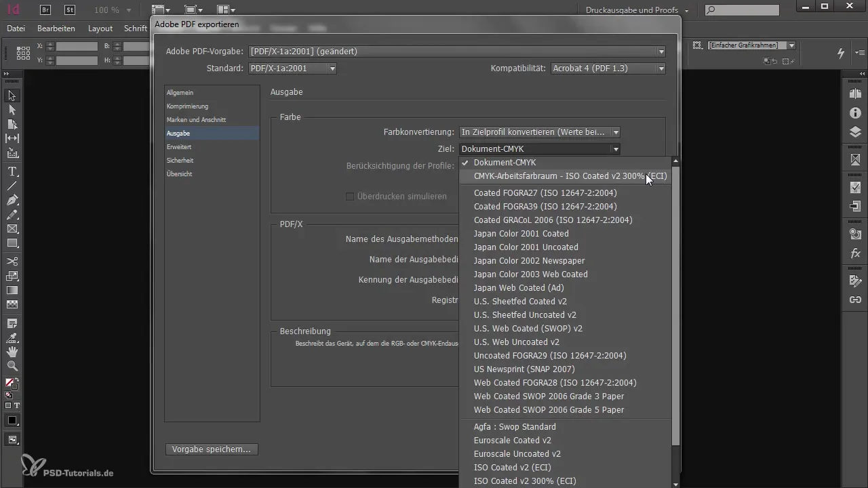Open the Schrift menu
This screenshot has width=868, height=488.
136,28
